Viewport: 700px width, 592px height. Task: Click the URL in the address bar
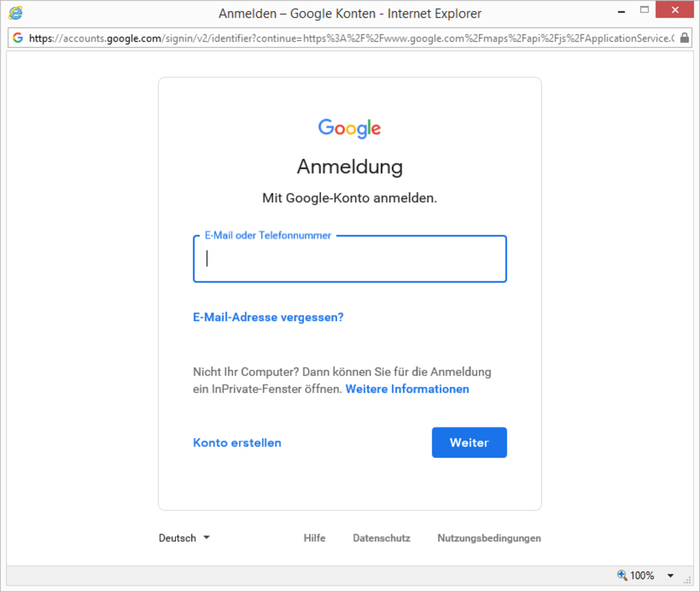350,38
